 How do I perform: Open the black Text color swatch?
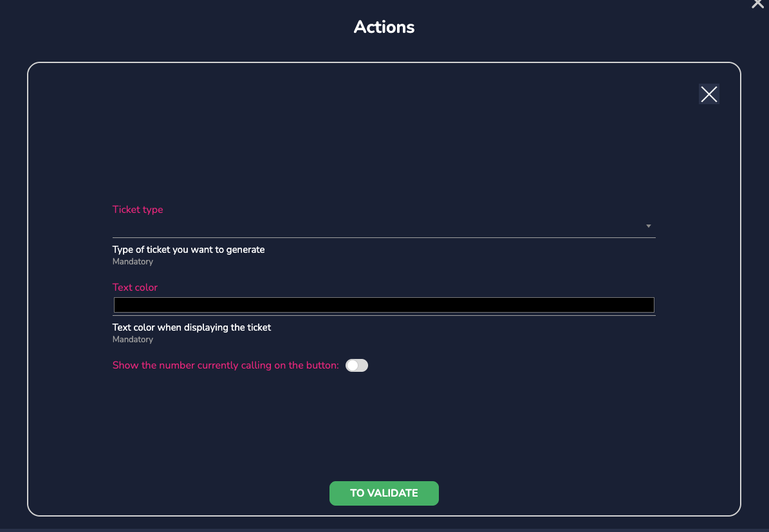pos(384,305)
